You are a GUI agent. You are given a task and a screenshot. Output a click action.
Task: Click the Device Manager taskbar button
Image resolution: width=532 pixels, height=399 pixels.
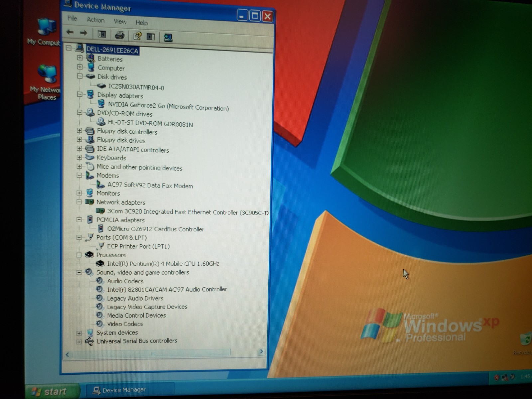click(130, 390)
